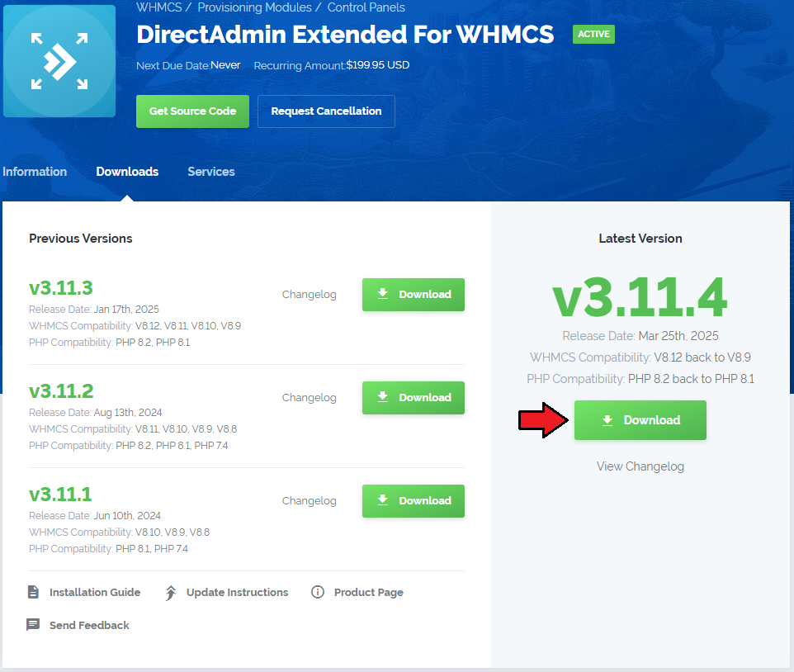This screenshot has width=794, height=672.
Task: Click the Send Feedback chat icon
Action: pyautogui.click(x=33, y=625)
